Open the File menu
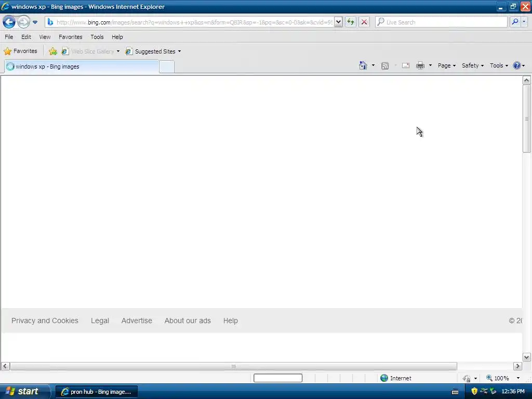Image resolution: width=532 pixels, height=399 pixels. coord(9,37)
